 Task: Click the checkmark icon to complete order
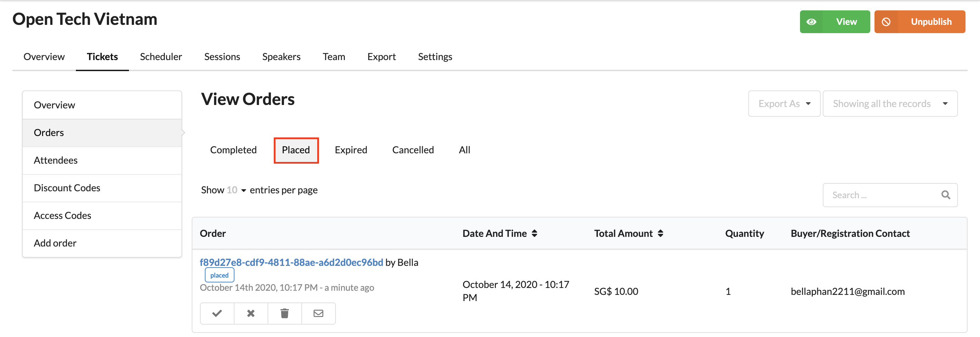(x=217, y=313)
